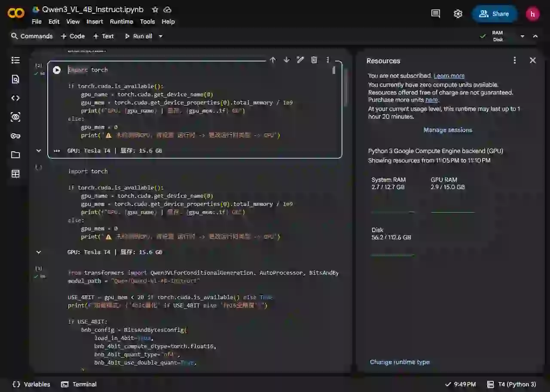The width and height of the screenshot is (550, 392).
Task: Click Manage sessions
Action: [x=448, y=130]
